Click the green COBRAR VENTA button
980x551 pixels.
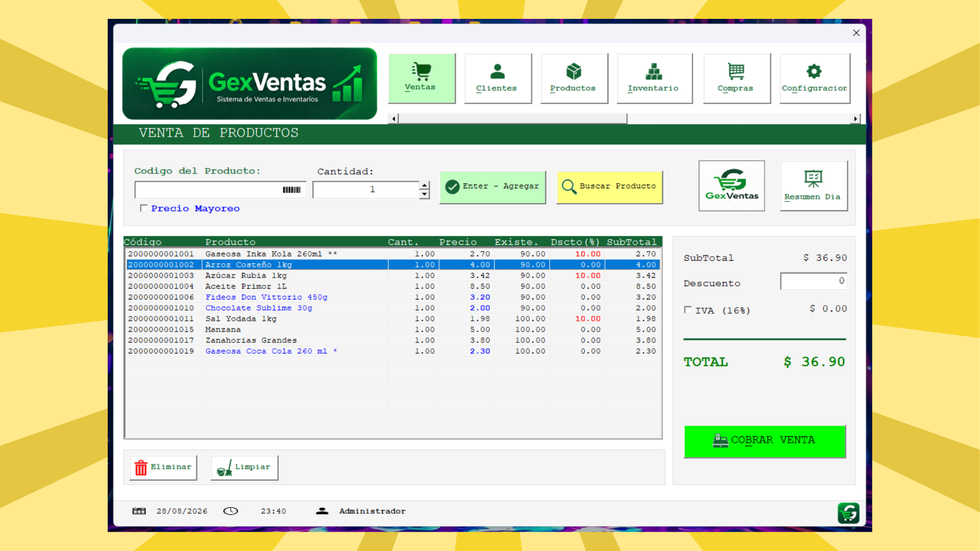point(765,441)
